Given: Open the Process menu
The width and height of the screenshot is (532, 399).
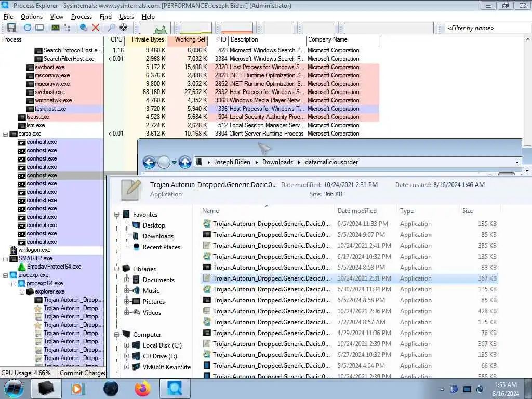Looking at the screenshot, I should 82,17.
